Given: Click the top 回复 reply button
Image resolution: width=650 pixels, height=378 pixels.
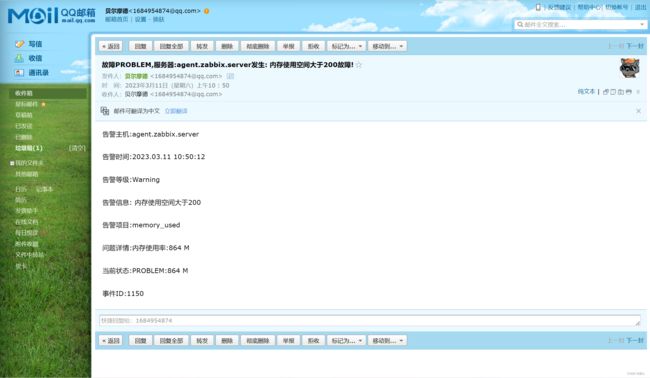Looking at the screenshot, I should pos(140,46).
